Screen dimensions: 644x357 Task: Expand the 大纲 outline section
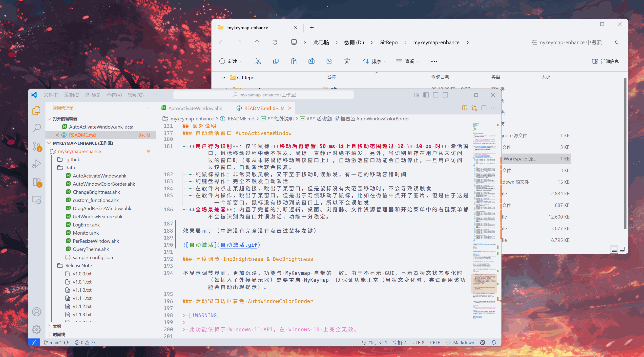click(x=57, y=326)
